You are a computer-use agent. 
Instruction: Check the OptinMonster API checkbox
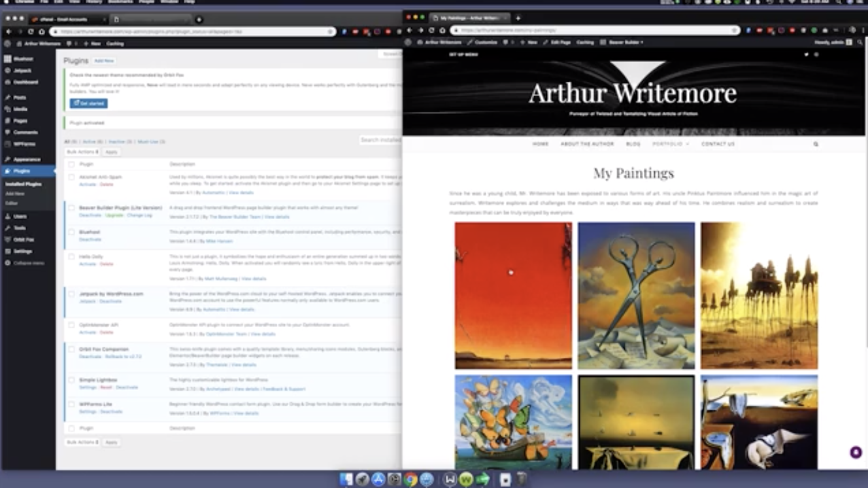72,324
